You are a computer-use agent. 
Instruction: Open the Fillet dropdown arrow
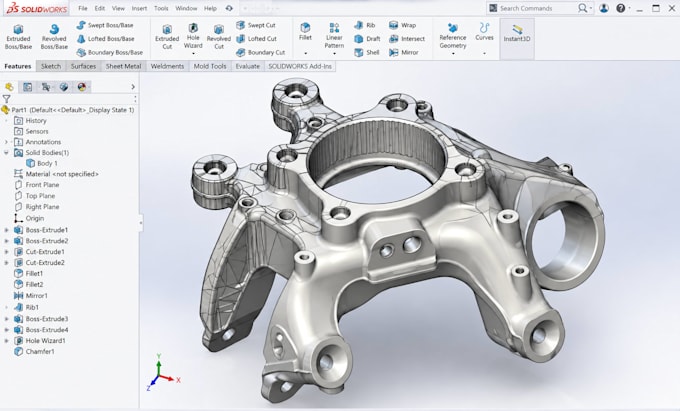pyautogui.click(x=305, y=54)
